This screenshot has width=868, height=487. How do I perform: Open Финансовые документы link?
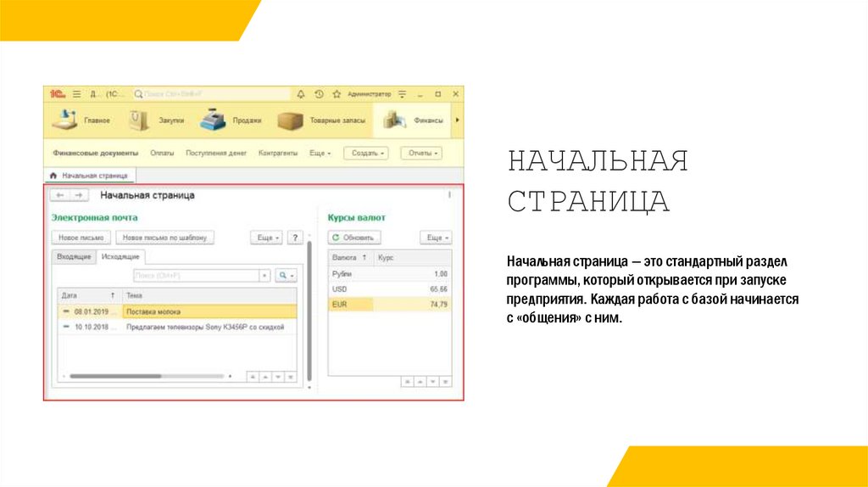point(95,153)
